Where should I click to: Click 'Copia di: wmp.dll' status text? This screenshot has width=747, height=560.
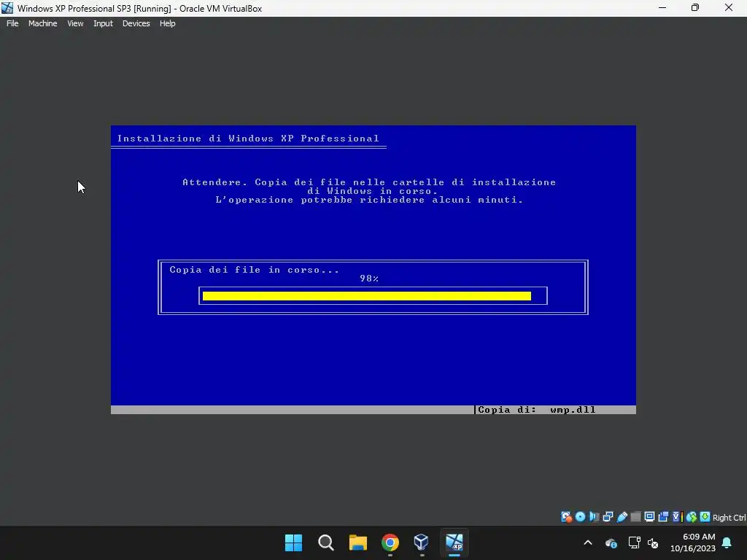click(537, 410)
